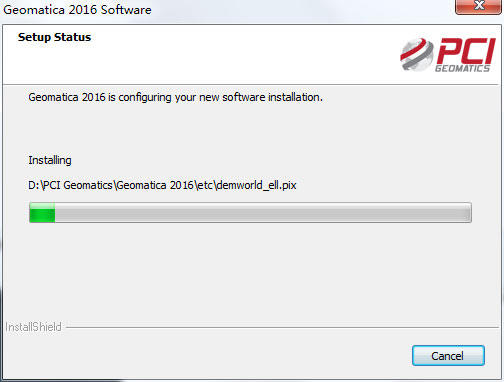Click the configuring new software installation message
This screenshot has height=382, width=504.
click(x=175, y=97)
